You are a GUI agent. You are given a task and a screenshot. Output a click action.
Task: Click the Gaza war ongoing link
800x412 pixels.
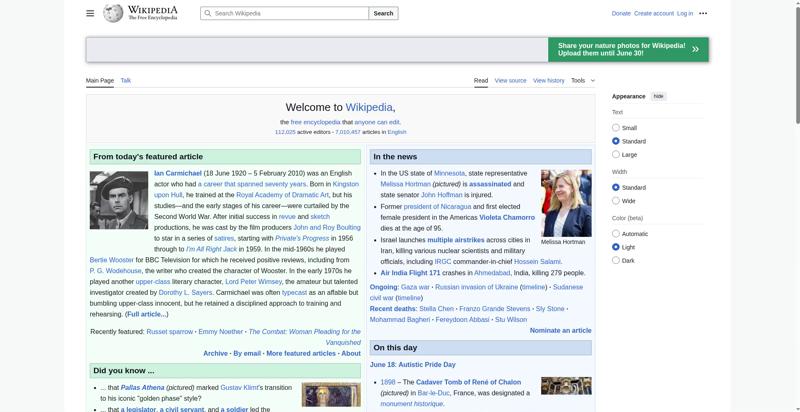(x=415, y=287)
